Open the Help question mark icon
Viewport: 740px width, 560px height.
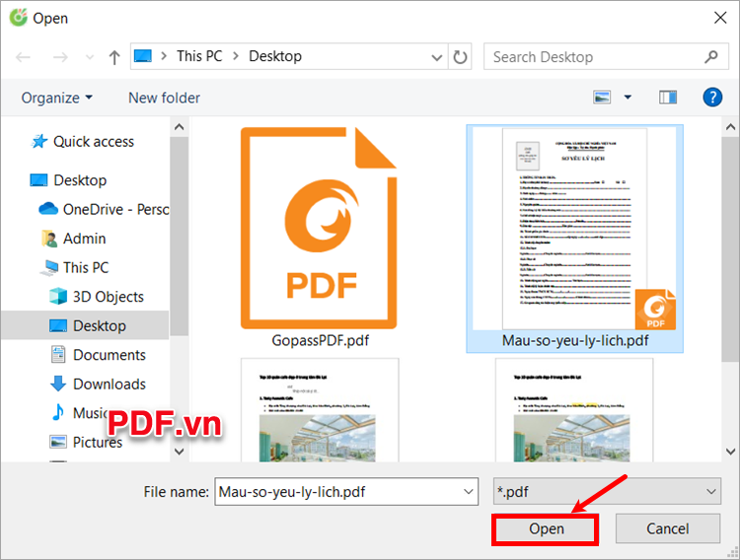712,97
